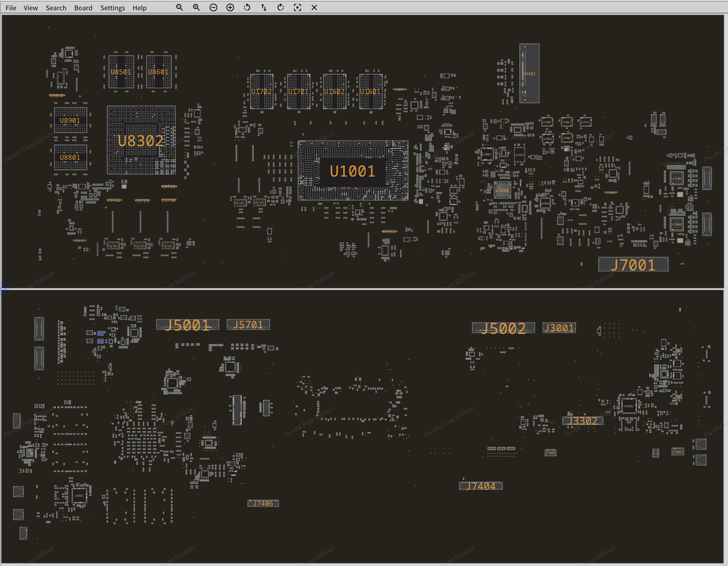Image resolution: width=728 pixels, height=566 pixels.
Task: Open the Search menu
Action: click(x=56, y=8)
